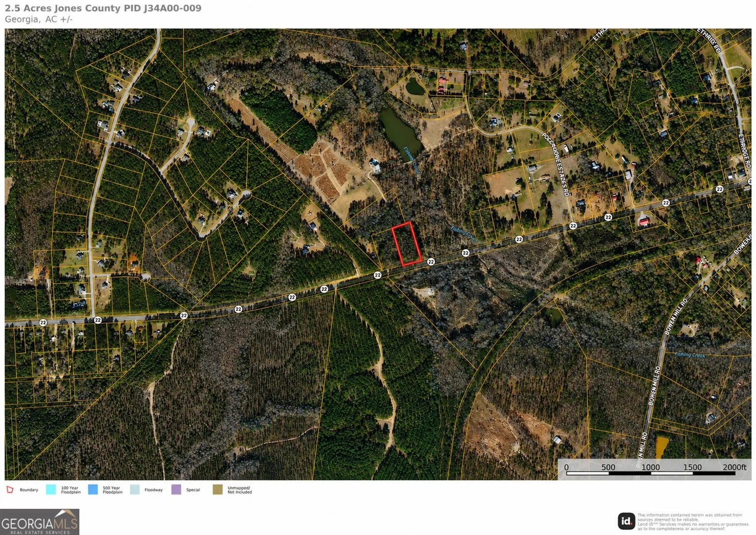
Task: Click the title text '2.5 Acres Jones County'
Action: click(62, 8)
